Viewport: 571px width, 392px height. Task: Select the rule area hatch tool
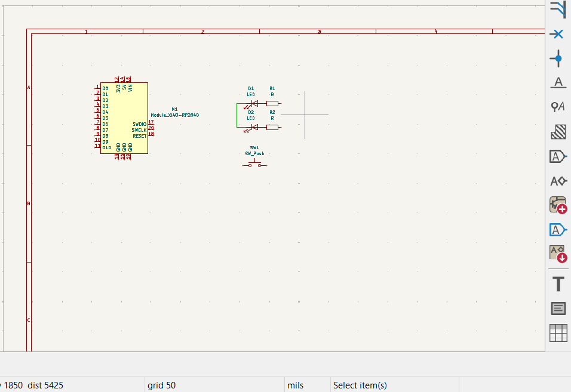click(x=558, y=132)
